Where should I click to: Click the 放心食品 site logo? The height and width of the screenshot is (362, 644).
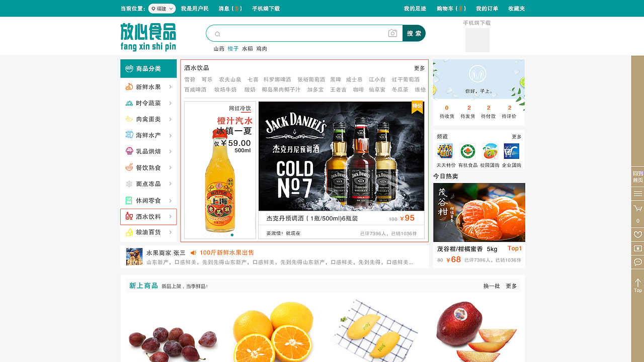(148, 37)
